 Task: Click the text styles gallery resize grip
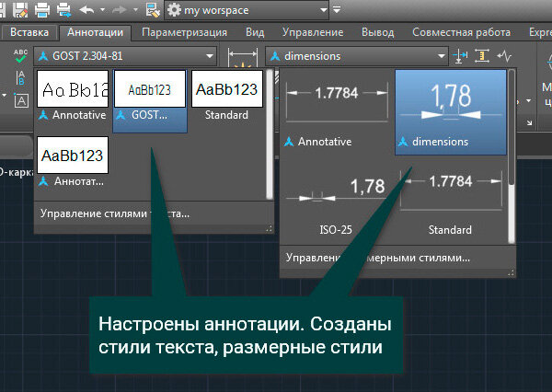click(270, 229)
